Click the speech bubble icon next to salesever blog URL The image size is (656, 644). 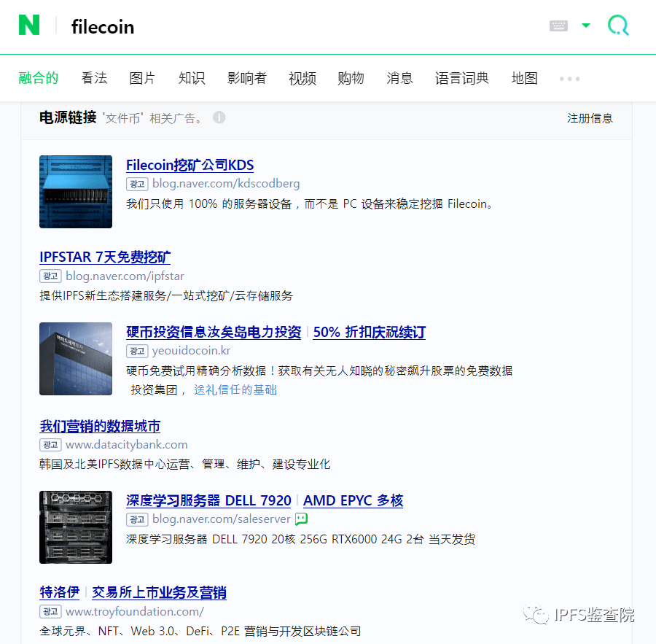(x=301, y=519)
